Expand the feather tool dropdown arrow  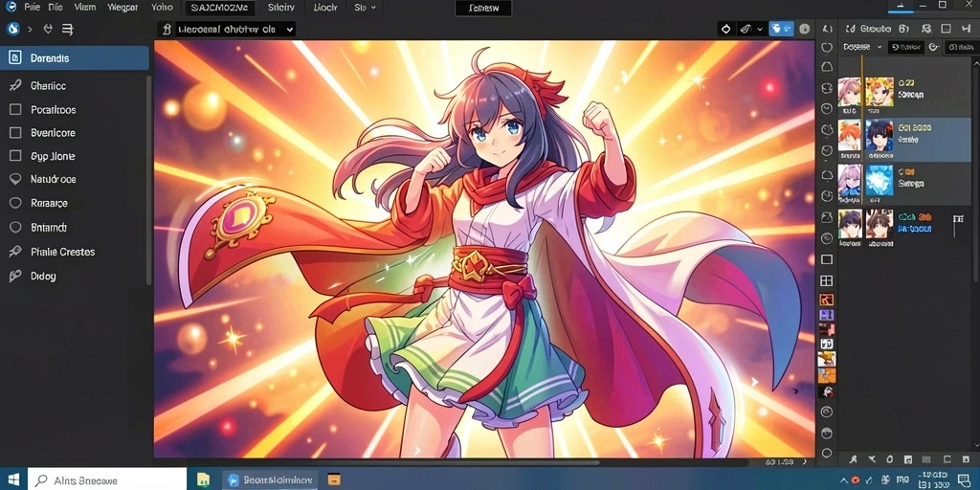click(x=759, y=29)
